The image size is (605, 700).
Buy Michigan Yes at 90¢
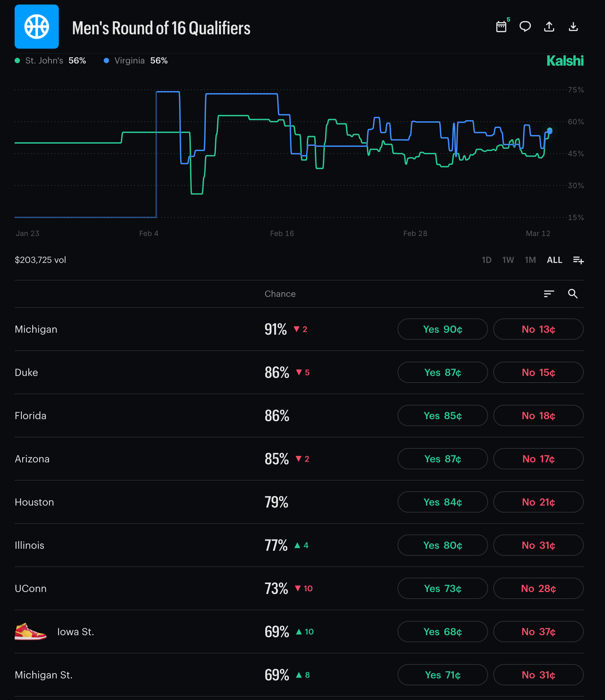pos(442,329)
